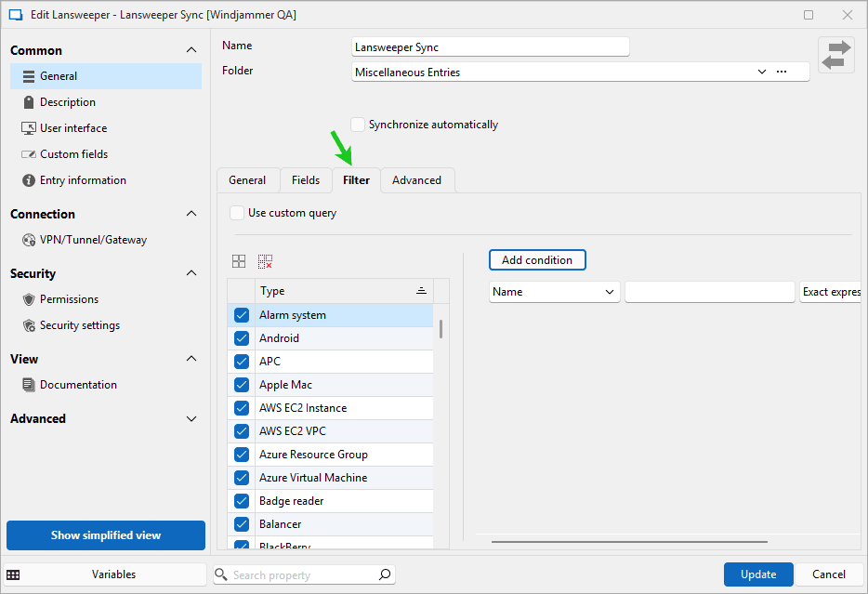
Task: Uncheck the Apple Mac type checkbox
Action: [242, 385]
